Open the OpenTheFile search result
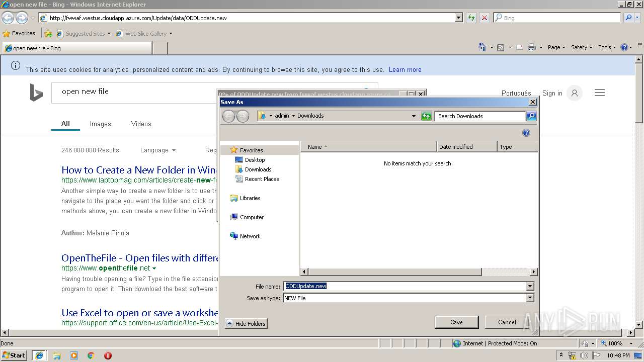 (x=140, y=258)
